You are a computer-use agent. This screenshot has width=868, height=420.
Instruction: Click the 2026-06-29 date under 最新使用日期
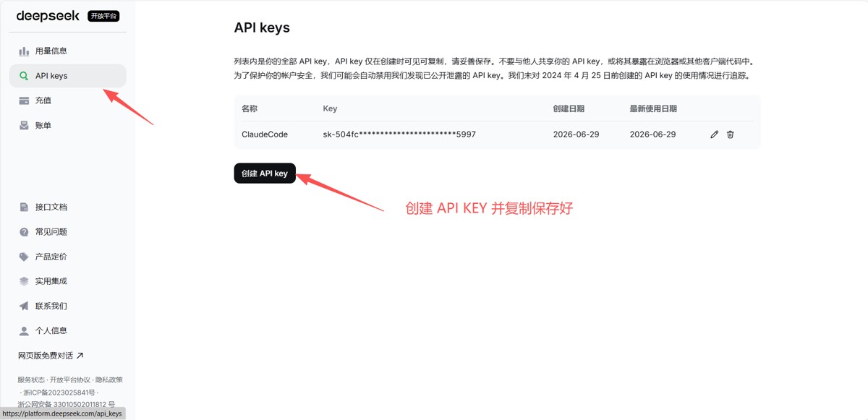pyautogui.click(x=652, y=134)
